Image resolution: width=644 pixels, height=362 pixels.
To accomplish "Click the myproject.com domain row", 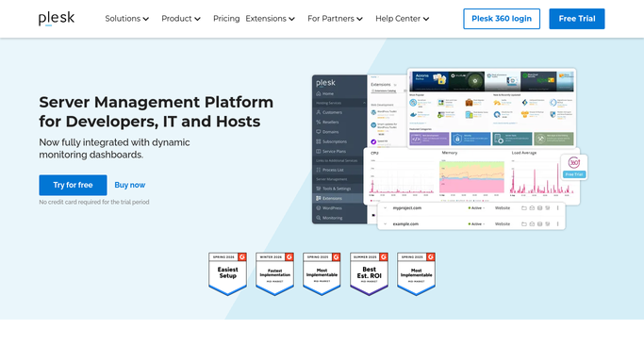I will [x=471, y=208].
